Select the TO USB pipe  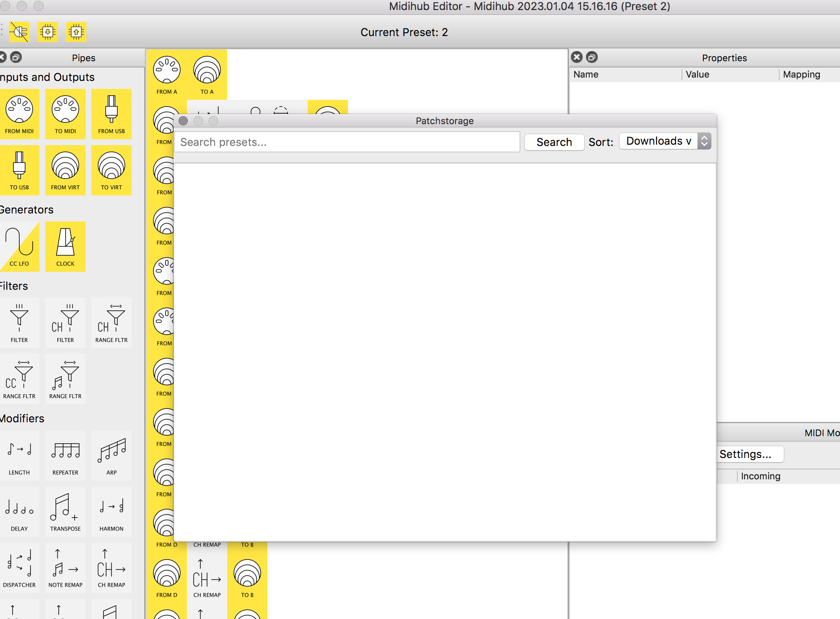(19, 170)
